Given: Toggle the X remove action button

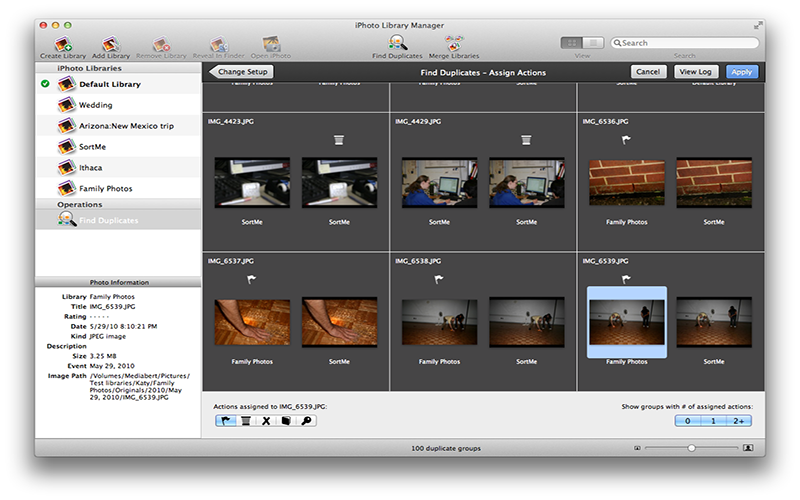Looking at the screenshot, I should [x=266, y=421].
